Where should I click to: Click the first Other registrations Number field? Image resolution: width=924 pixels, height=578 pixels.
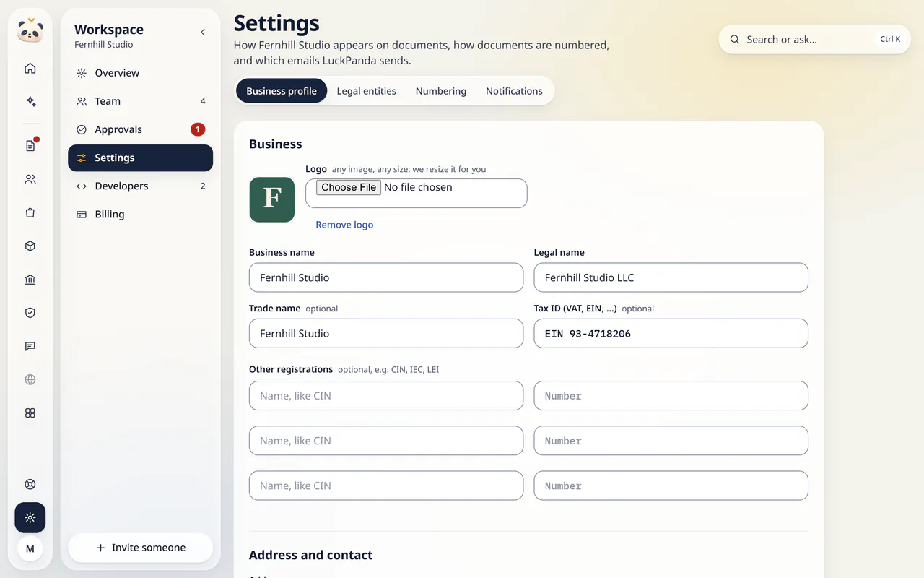[671, 396]
